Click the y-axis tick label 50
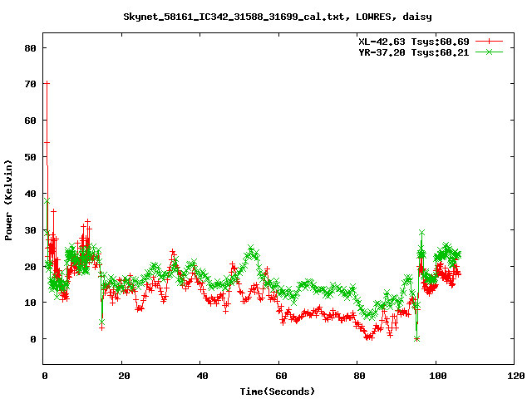 (x=30, y=157)
